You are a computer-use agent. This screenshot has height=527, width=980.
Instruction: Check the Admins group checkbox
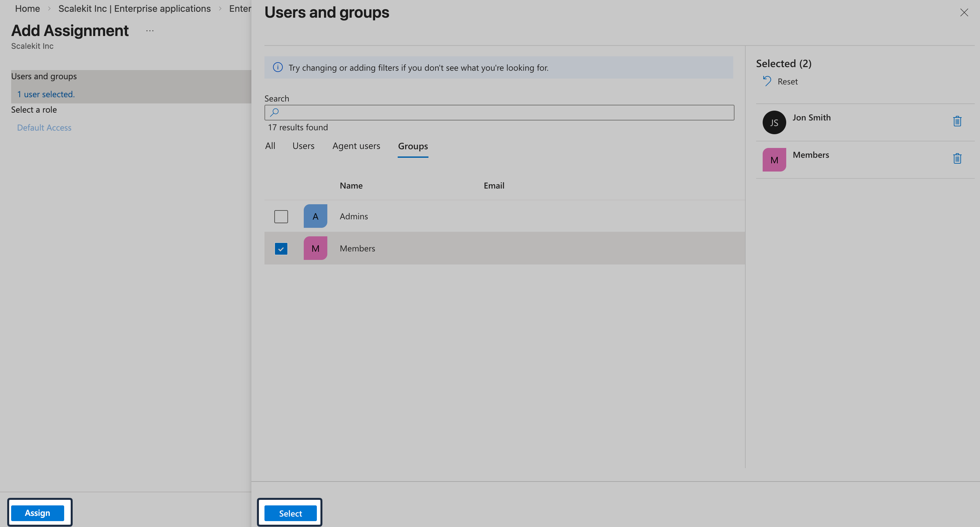(281, 216)
